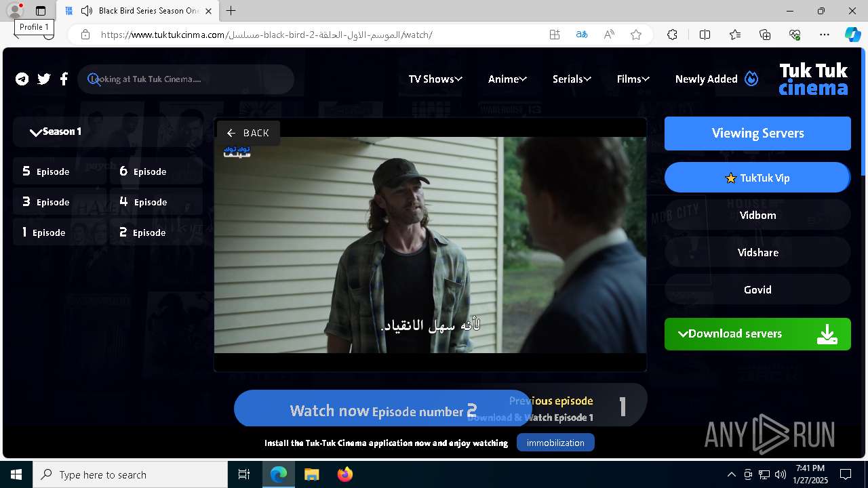The height and width of the screenshot is (488, 868).
Task: Open Settings and more ellipsis
Action: point(825,35)
